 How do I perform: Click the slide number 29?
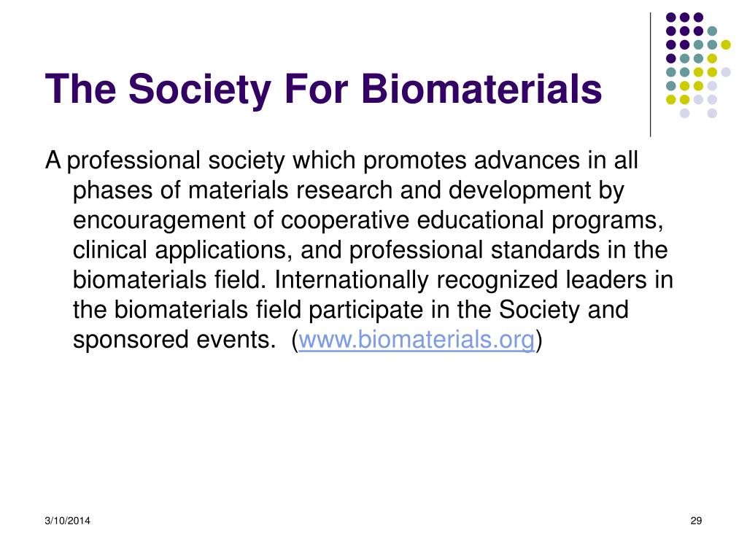[x=696, y=521]
